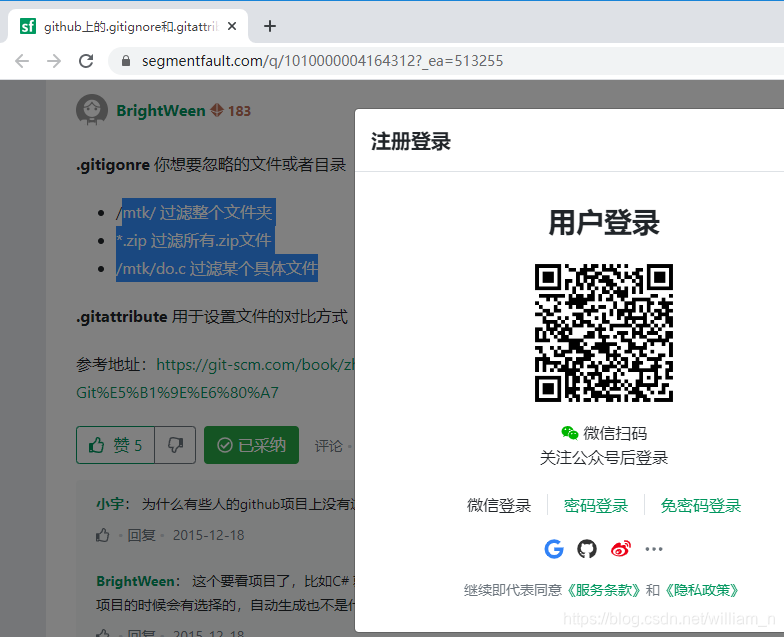
Task: Close the segmentfault browser tab
Action: 232,26
